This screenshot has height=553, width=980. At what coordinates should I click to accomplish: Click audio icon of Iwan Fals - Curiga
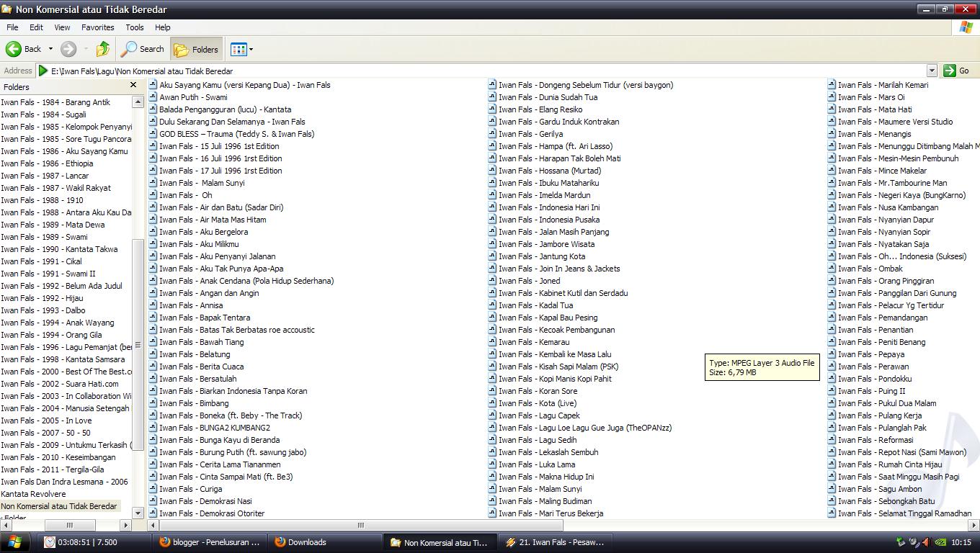[x=153, y=489]
